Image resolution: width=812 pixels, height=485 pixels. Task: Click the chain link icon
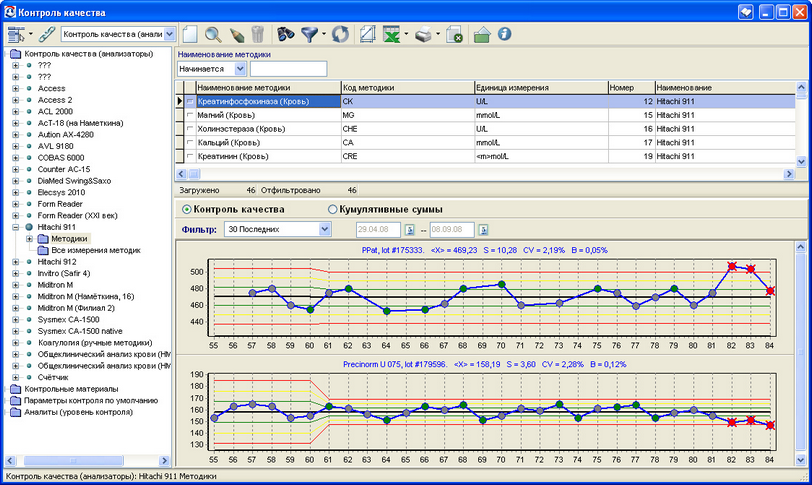click(47, 35)
